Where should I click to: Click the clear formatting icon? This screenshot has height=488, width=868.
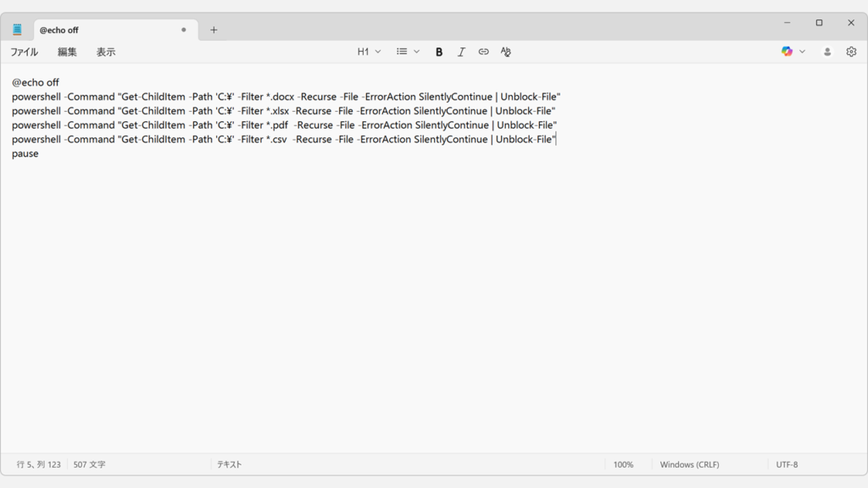pyautogui.click(x=506, y=52)
